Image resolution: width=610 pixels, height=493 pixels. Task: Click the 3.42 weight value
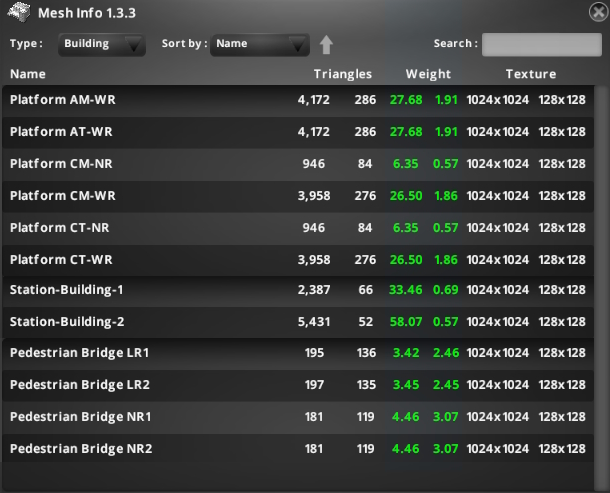point(406,353)
